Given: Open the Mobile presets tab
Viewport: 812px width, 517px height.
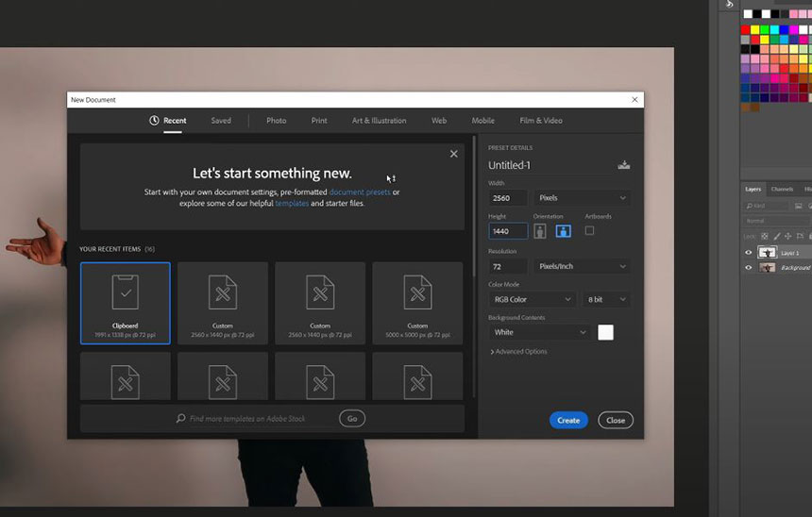Looking at the screenshot, I should 483,121.
